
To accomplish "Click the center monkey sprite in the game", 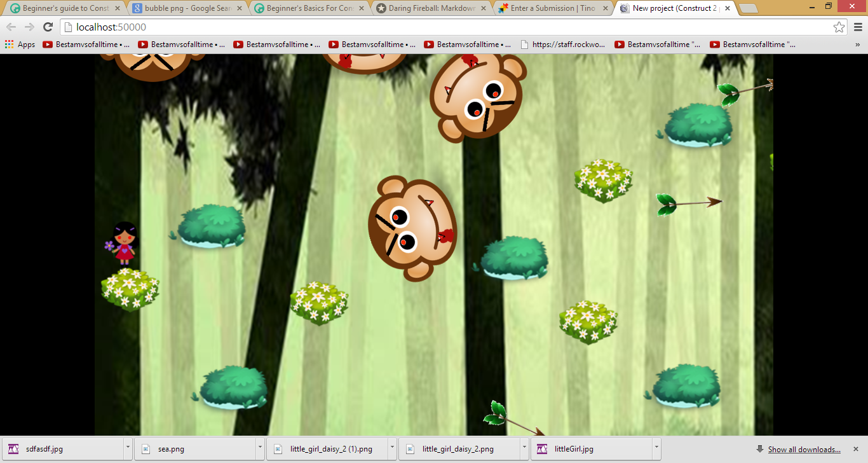I will 413,229.
